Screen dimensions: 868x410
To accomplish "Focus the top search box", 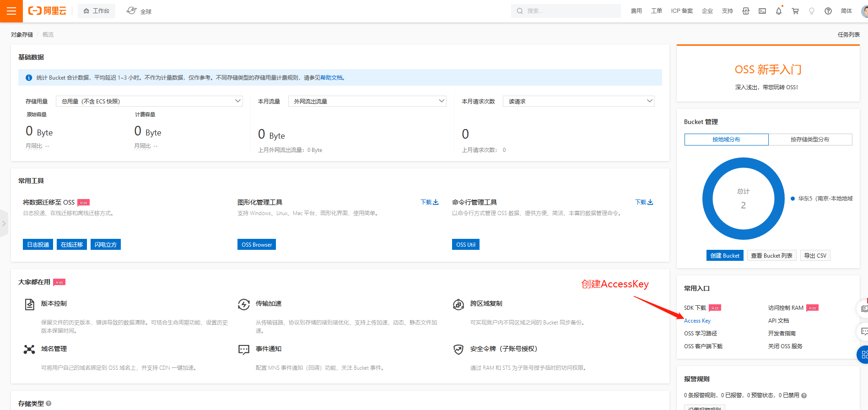I will click(x=566, y=11).
